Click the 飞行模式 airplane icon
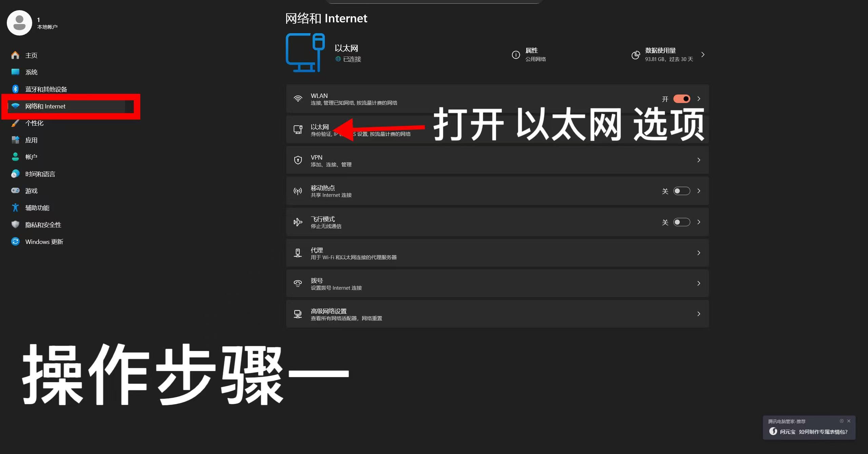 click(x=297, y=222)
